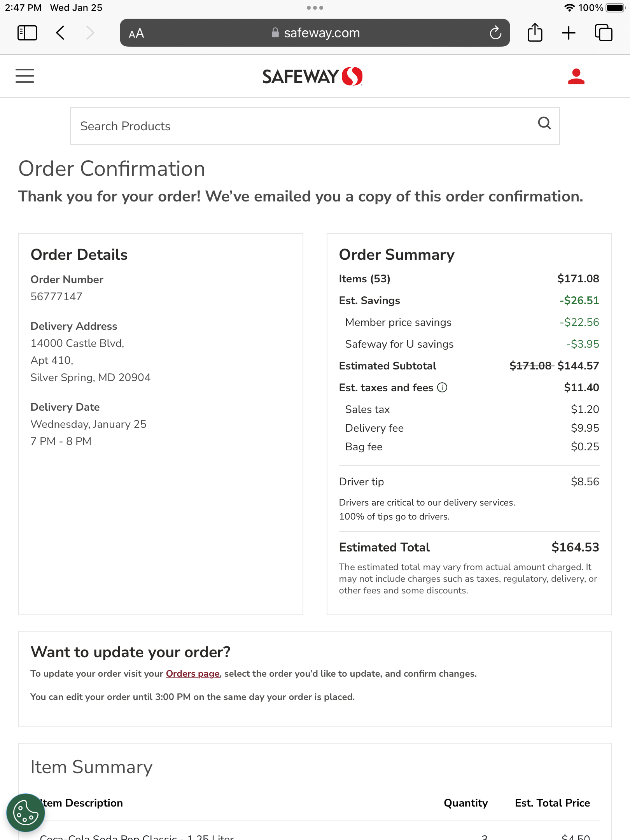Click the Quantity column header

pyautogui.click(x=465, y=803)
